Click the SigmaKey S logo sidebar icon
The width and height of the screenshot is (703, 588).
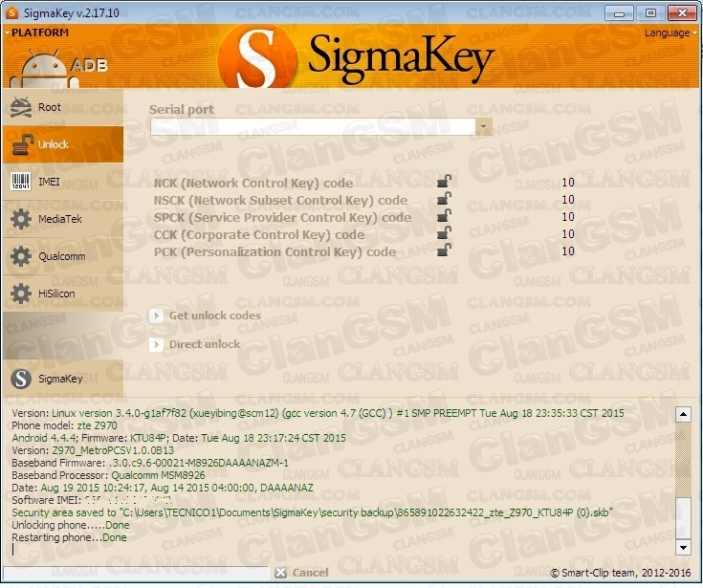tap(21, 379)
